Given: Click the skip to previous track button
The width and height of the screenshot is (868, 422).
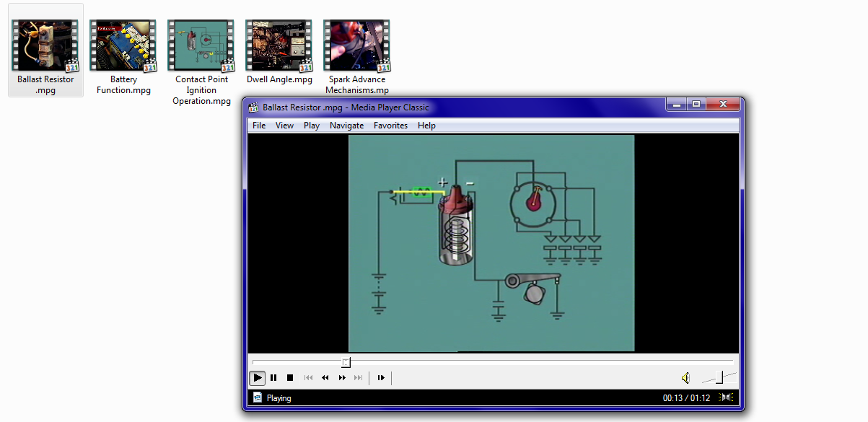Looking at the screenshot, I should [308, 377].
